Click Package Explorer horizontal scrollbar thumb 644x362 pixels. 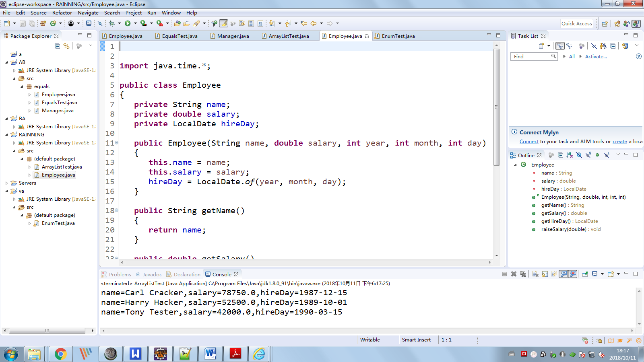click(x=47, y=331)
